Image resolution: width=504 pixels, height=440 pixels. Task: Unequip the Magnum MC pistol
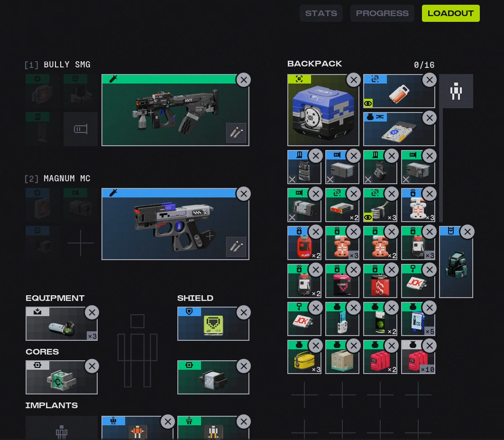coord(244,194)
